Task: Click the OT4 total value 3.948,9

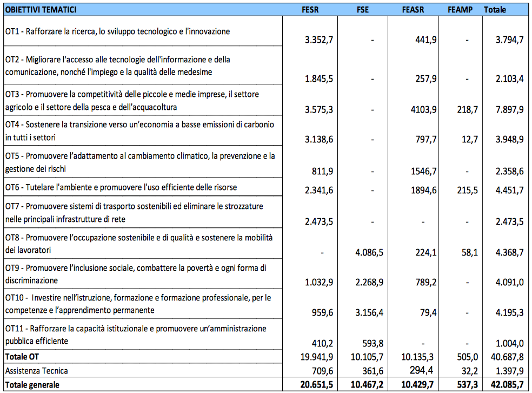Action: click(510, 139)
